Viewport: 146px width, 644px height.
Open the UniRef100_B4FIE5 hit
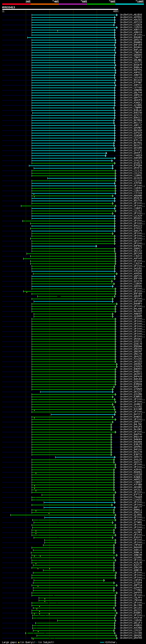pos(131,45)
